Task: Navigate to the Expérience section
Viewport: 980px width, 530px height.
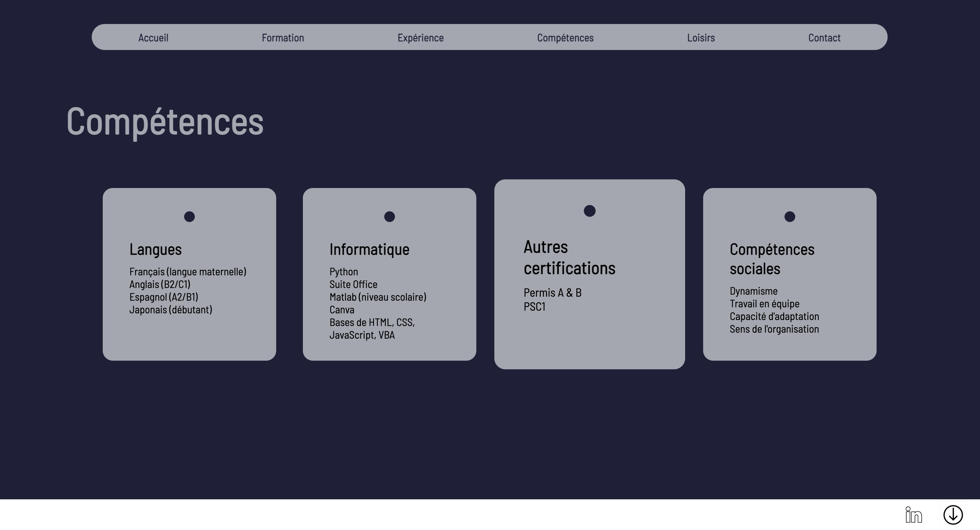Action: coord(420,38)
